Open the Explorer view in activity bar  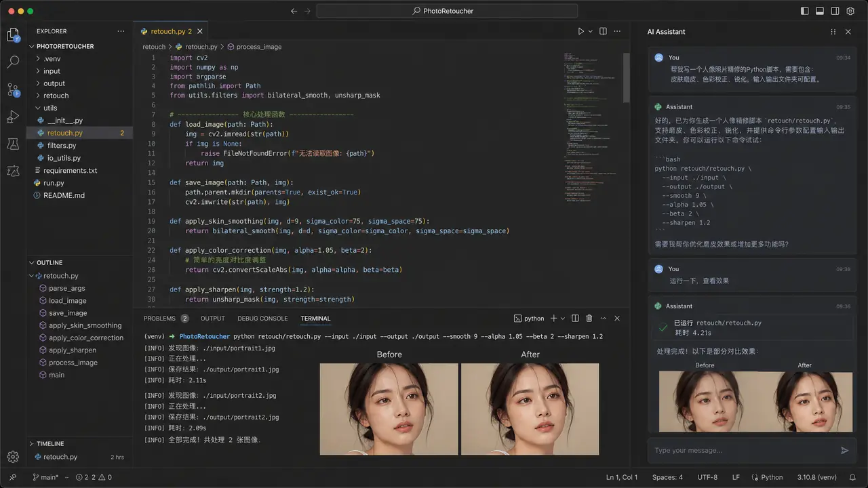tap(13, 35)
